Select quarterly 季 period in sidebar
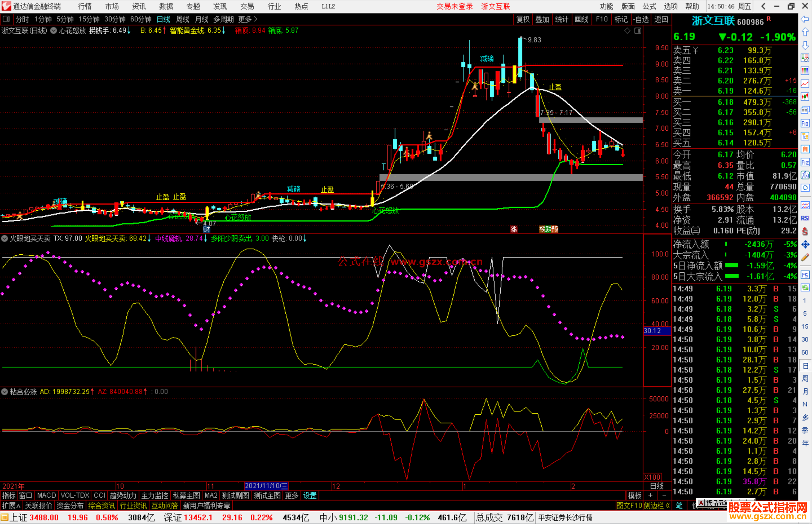Image resolution: width=812 pixels, height=524 pixels. click(x=805, y=430)
